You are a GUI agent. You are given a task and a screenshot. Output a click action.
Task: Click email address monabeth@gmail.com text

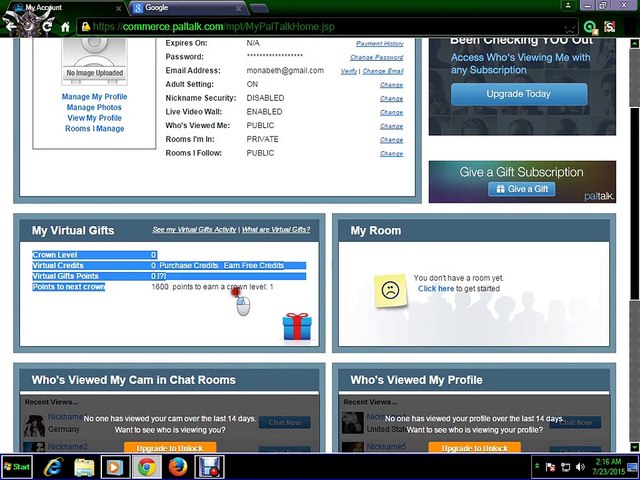pos(285,71)
